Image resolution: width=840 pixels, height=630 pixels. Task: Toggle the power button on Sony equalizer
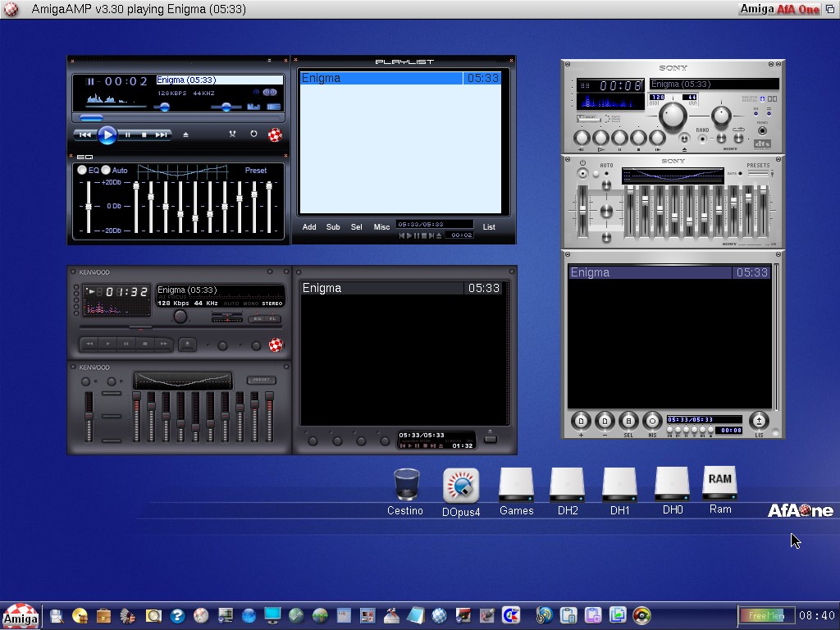point(582,174)
